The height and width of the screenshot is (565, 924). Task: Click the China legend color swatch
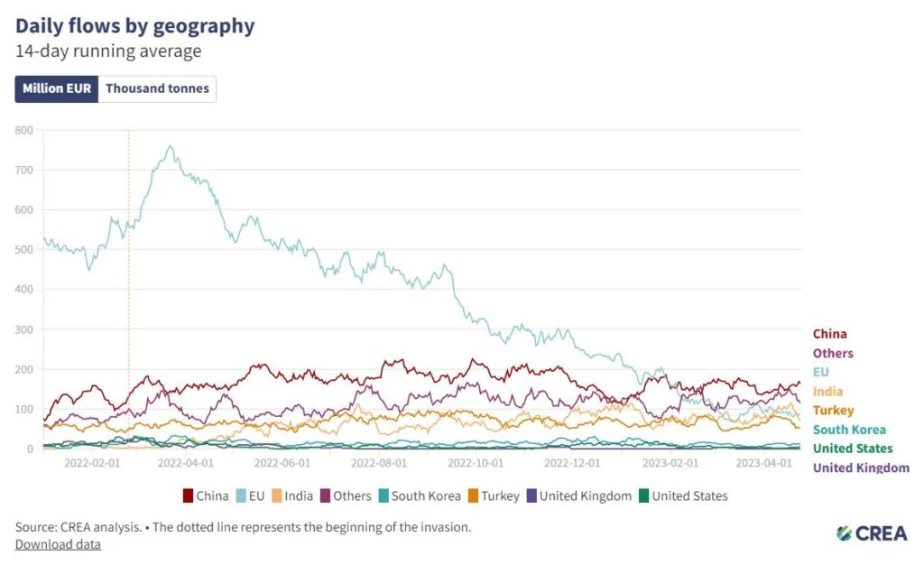pos(188,496)
